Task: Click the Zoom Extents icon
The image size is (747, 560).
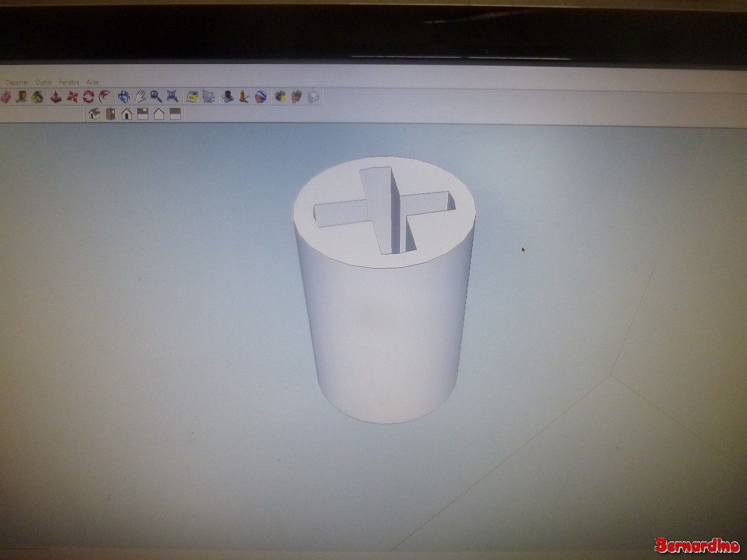Action: click(172, 97)
